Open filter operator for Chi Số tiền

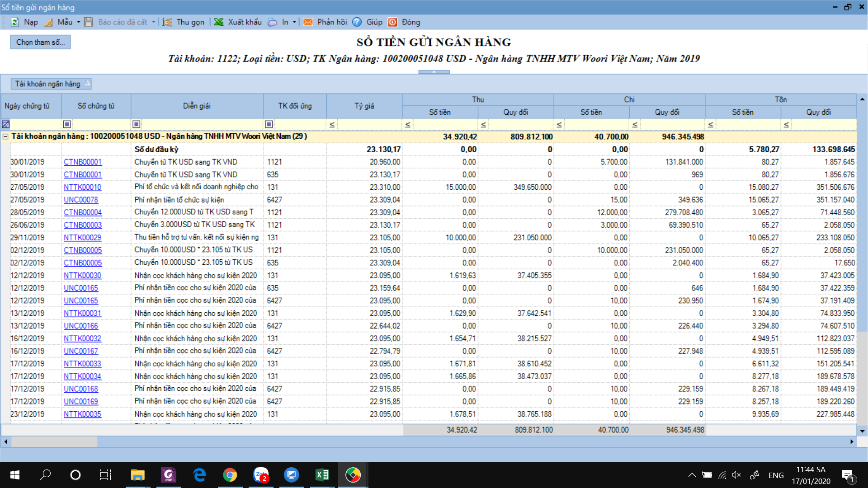[559, 125]
